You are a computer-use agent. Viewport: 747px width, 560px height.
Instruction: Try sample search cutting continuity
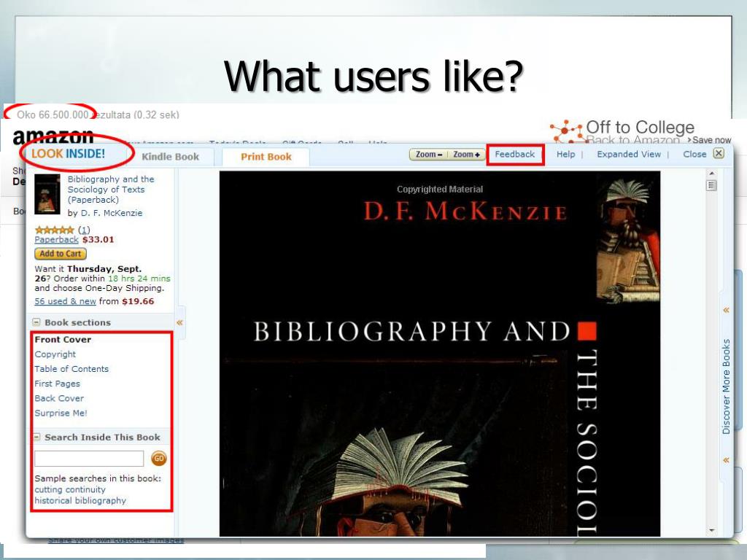tap(70, 489)
